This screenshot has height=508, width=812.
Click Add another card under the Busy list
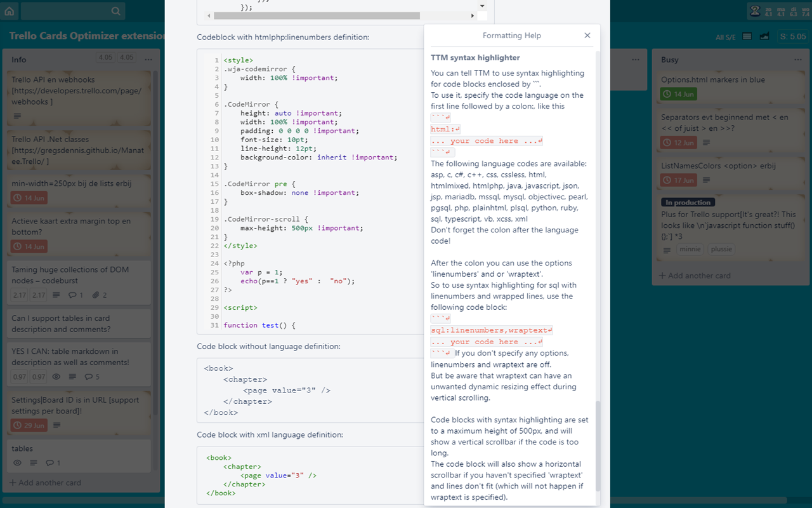click(x=695, y=275)
